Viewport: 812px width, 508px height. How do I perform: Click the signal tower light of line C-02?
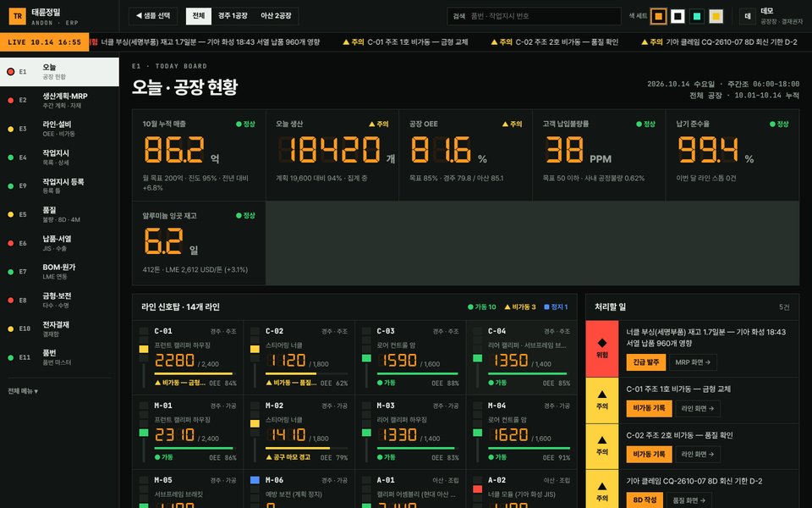[x=255, y=350]
